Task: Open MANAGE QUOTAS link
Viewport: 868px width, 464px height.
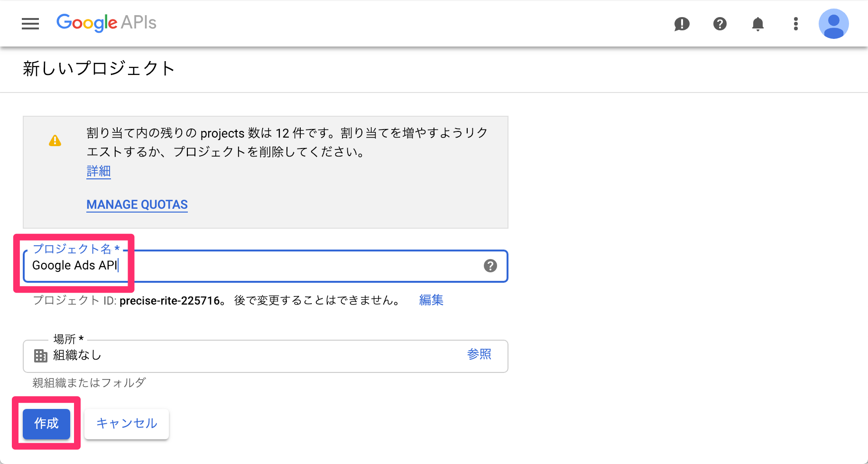Action: (x=137, y=204)
